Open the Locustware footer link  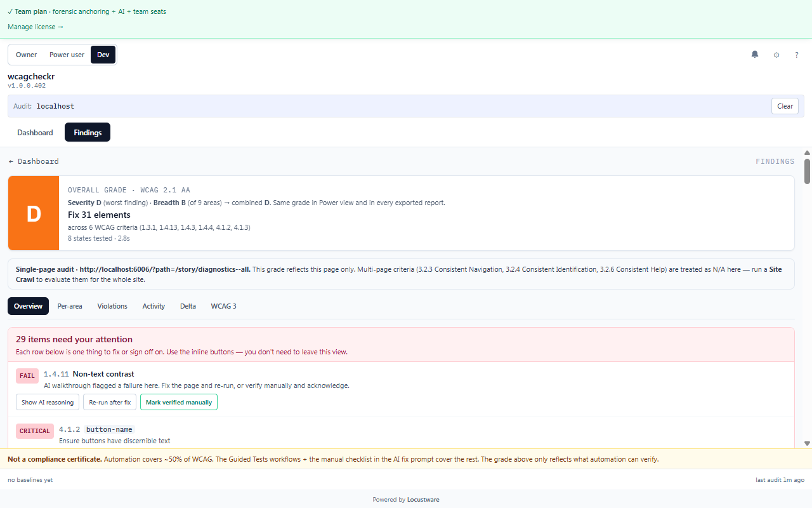(423, 500)
